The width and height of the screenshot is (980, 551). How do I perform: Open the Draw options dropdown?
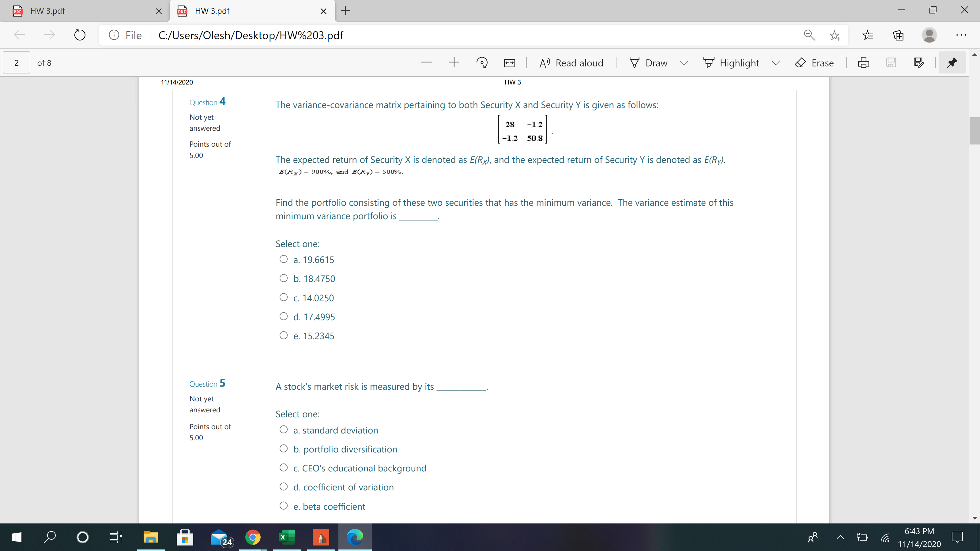[x=684, y=62]
